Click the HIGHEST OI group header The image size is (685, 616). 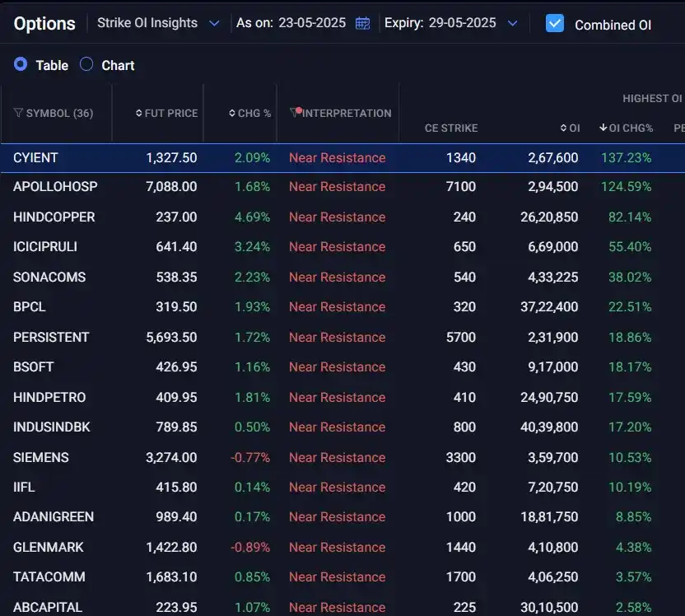652,98
